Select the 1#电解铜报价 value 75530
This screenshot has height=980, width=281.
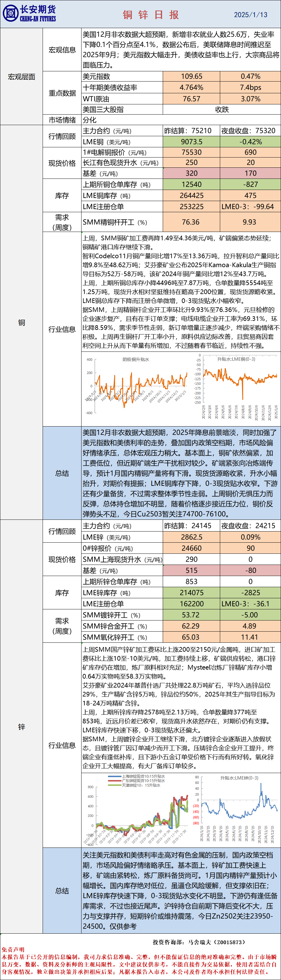[191, 152]
